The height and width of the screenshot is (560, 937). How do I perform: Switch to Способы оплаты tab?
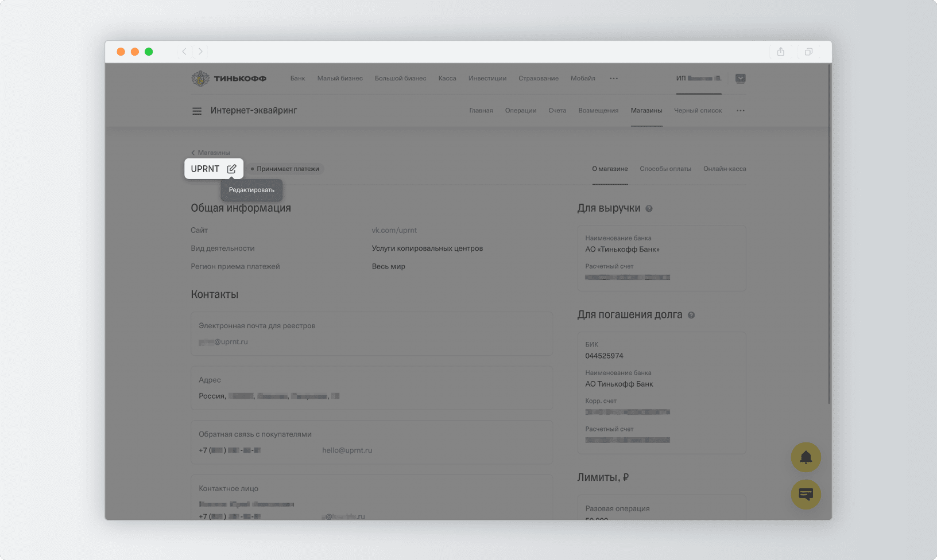(665, 169)
